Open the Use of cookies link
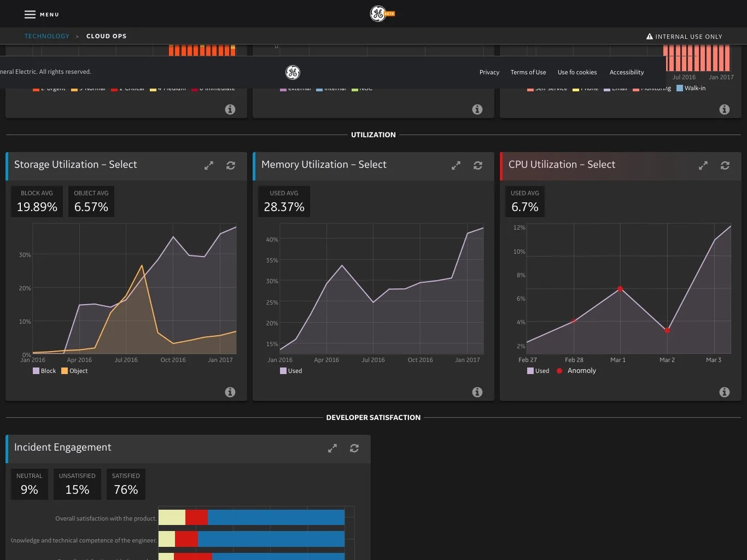This screenshot has width=747, height=560. pyautogui.click(x=577, y=72)
